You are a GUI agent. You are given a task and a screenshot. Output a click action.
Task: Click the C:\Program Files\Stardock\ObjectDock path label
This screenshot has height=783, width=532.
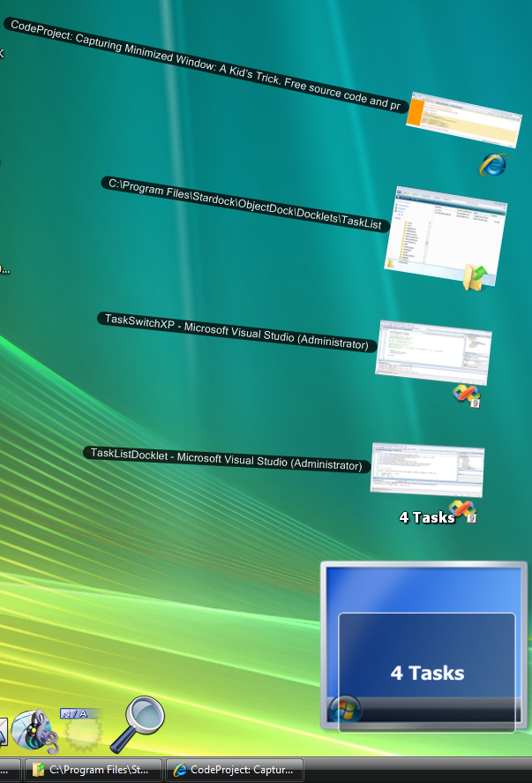click(245, 204)
